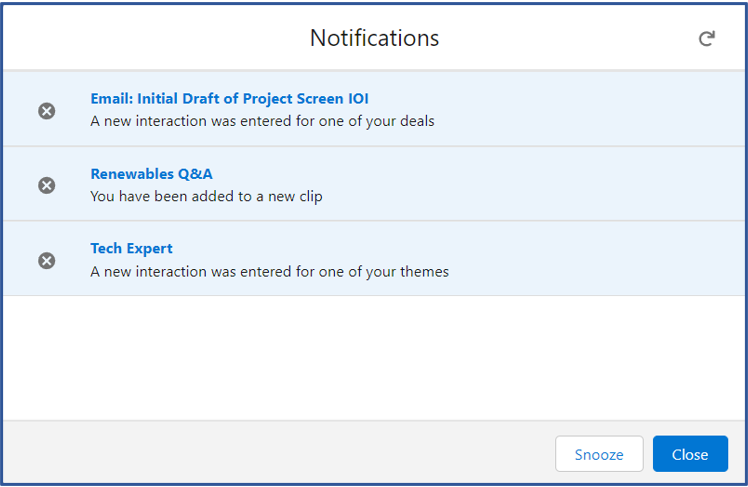The height and width of the screenshot is (487, 748).
Task: Open the Renewables Q&A link
Action: tap(152, 174)
